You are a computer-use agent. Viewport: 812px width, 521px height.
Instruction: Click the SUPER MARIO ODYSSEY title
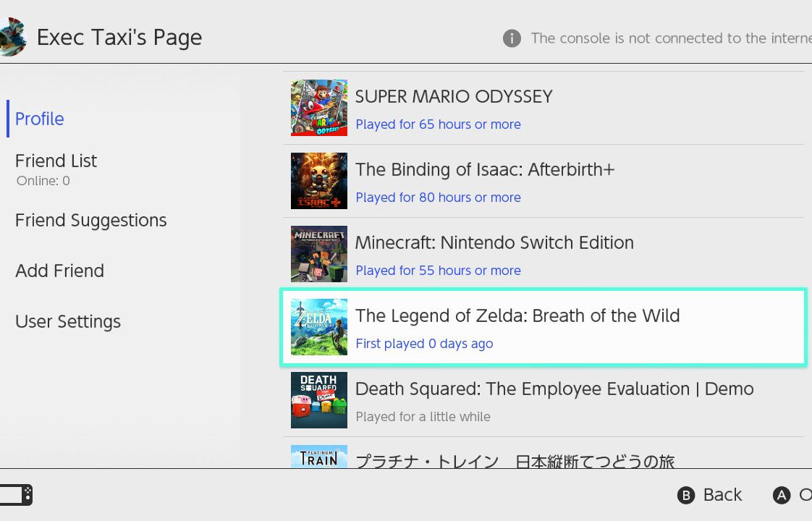[x=454, y=96]
